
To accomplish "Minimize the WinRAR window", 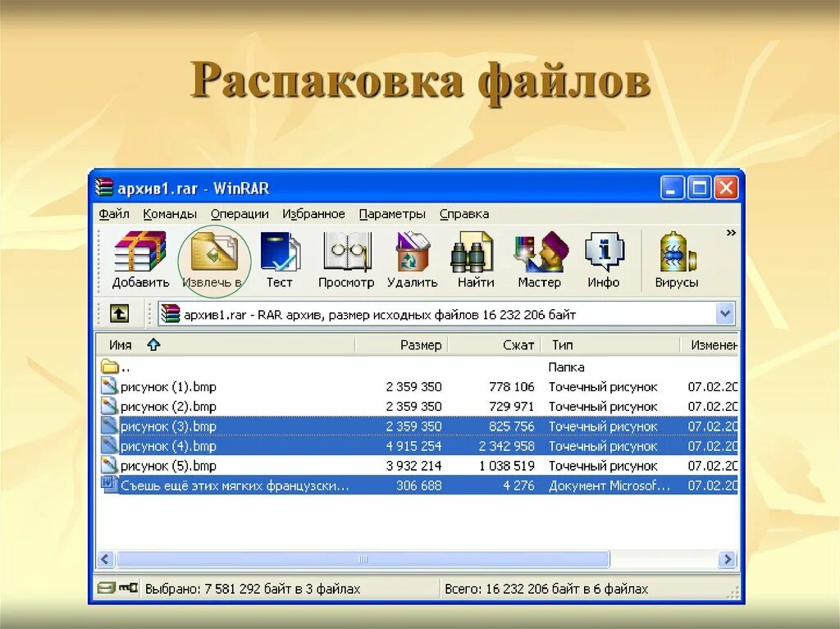I will (x=671, y=188).
